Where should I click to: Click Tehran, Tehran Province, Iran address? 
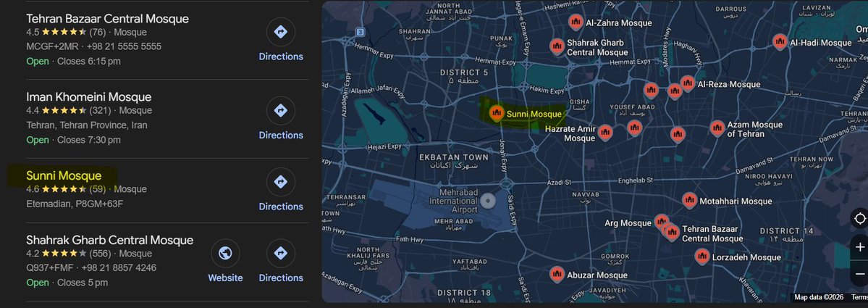pyautogui.click(x=86, y=125)
